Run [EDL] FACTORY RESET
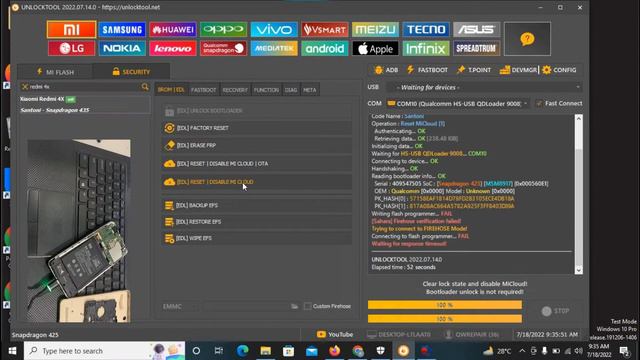The image size is (640, 360). coord(256,128)
